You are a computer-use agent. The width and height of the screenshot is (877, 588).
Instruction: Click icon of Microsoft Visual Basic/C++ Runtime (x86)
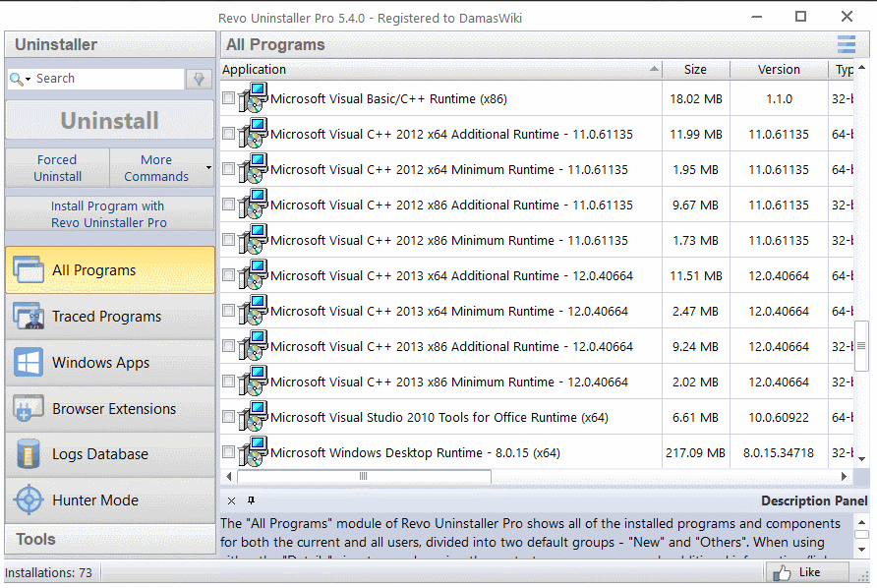coord(253,98)
